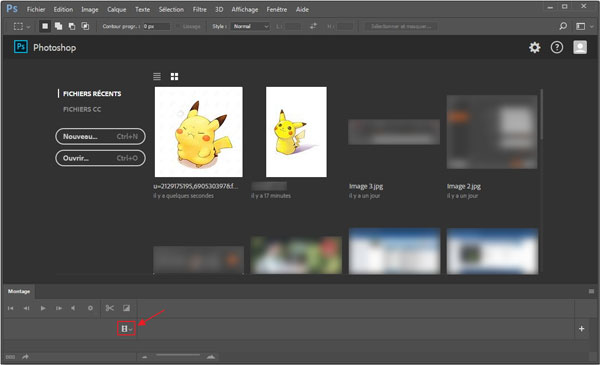Open the Edition menu

63,9
